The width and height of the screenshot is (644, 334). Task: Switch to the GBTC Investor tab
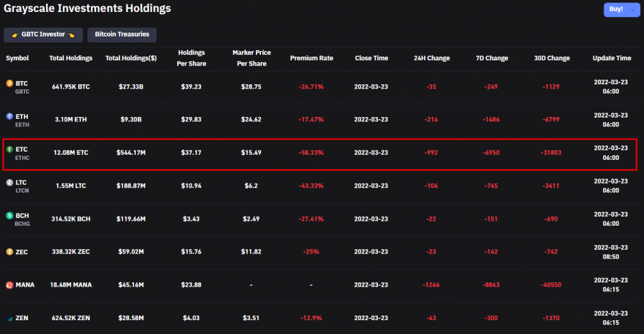point(43,35)
